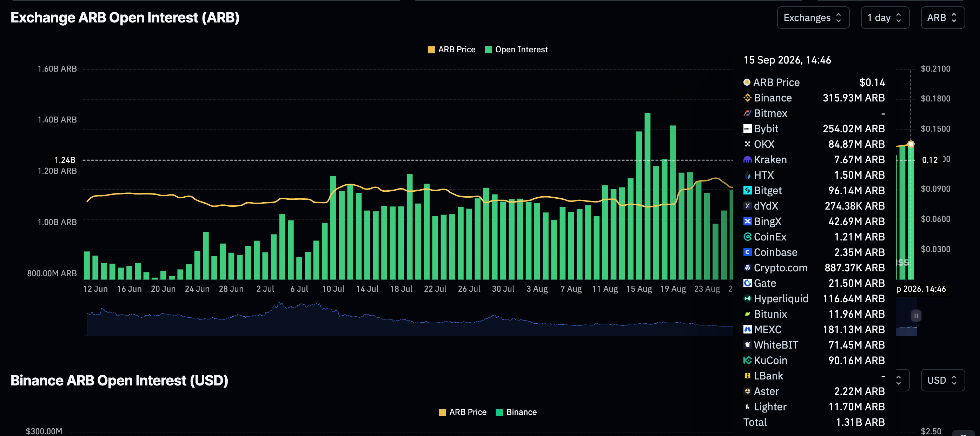Click the tooltip date '15 Sep 2026, 14:46'
This screenshot has height=436, width=980.
787,60
